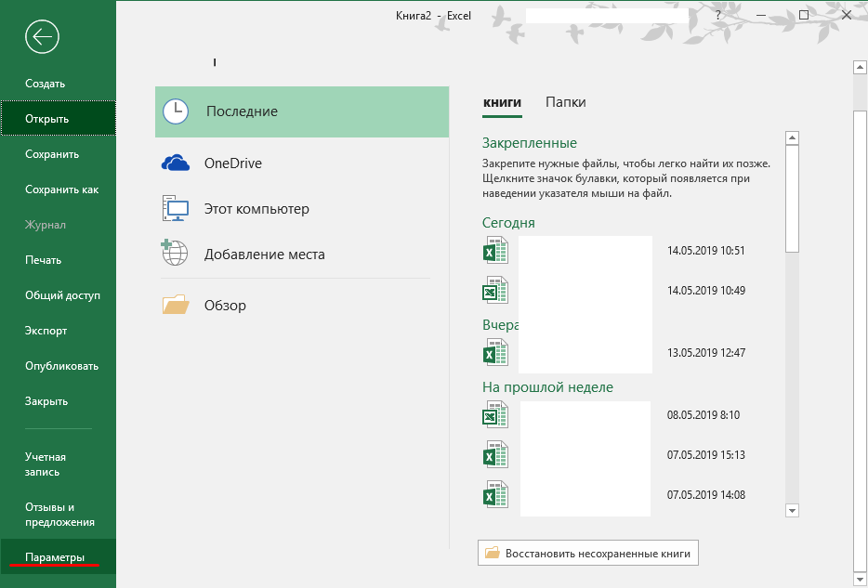Open the Параметры menu item

tap(55, 556)
